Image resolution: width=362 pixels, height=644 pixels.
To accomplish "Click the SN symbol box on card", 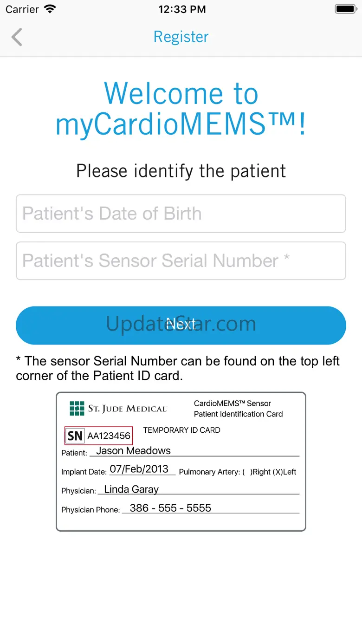I will pos(75,436).
